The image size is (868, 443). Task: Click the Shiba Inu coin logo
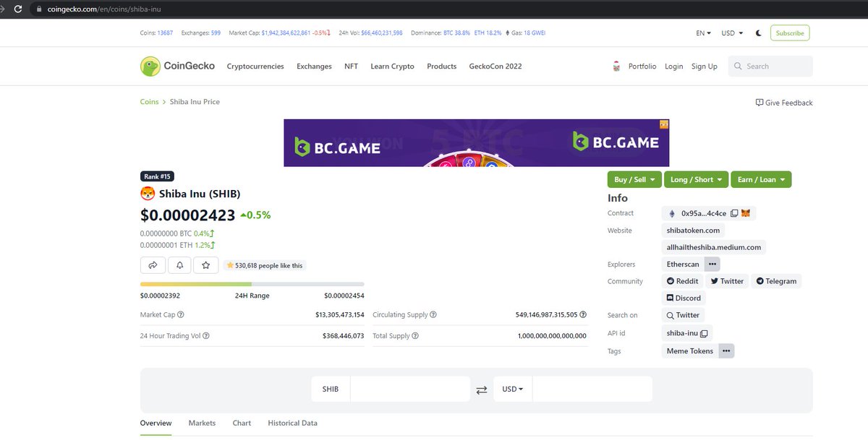coord(148,194)
